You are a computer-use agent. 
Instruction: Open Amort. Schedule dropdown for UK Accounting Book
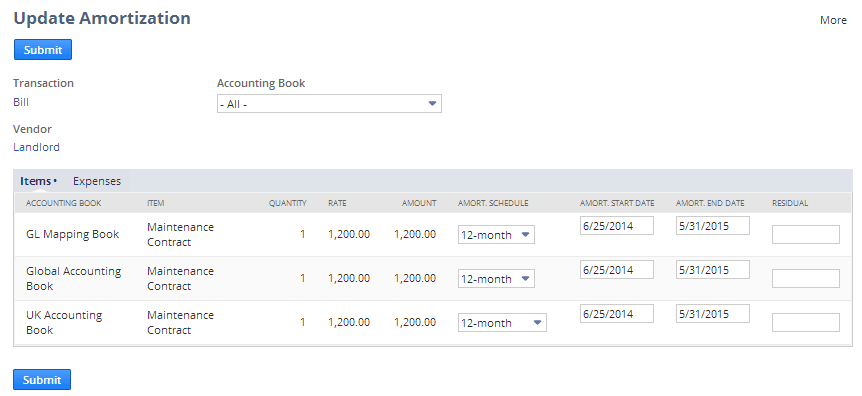point(502,323)
